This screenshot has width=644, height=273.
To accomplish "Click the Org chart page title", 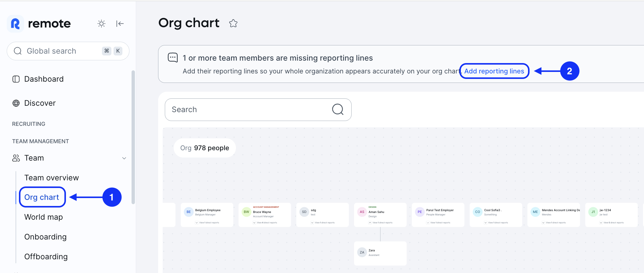I will 189,23.
